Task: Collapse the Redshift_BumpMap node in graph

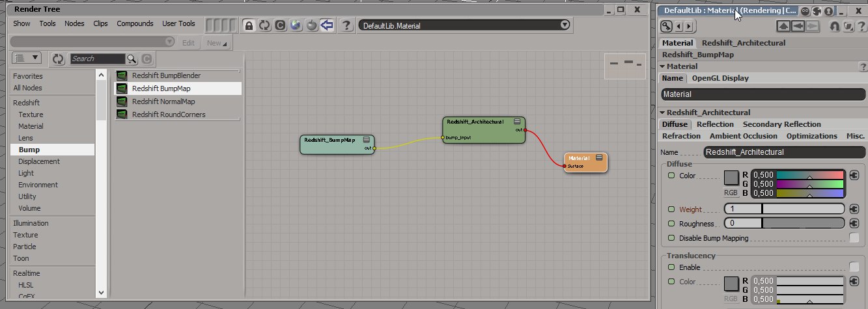Action: [x=367, y=140]
